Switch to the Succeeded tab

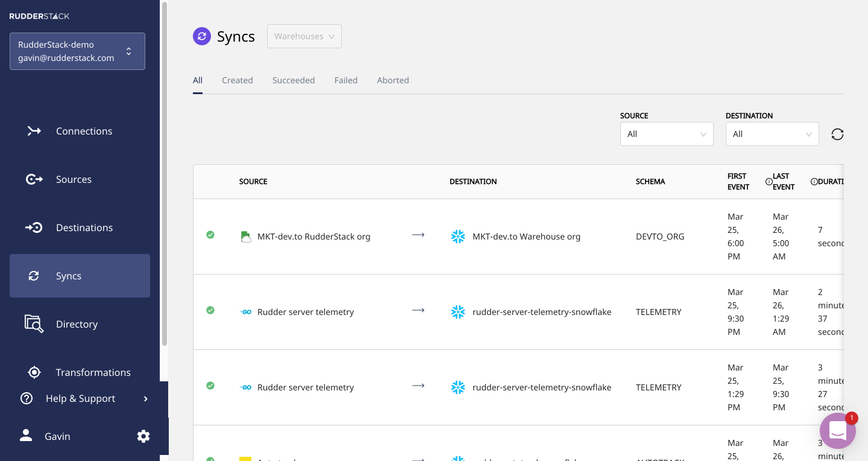click(x=294, y=80)
